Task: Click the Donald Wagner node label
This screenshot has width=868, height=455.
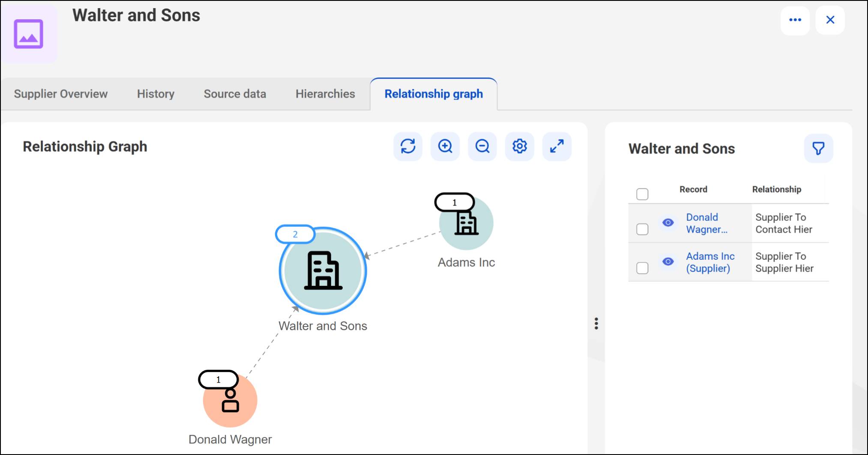Action: [x=230, y=440]
